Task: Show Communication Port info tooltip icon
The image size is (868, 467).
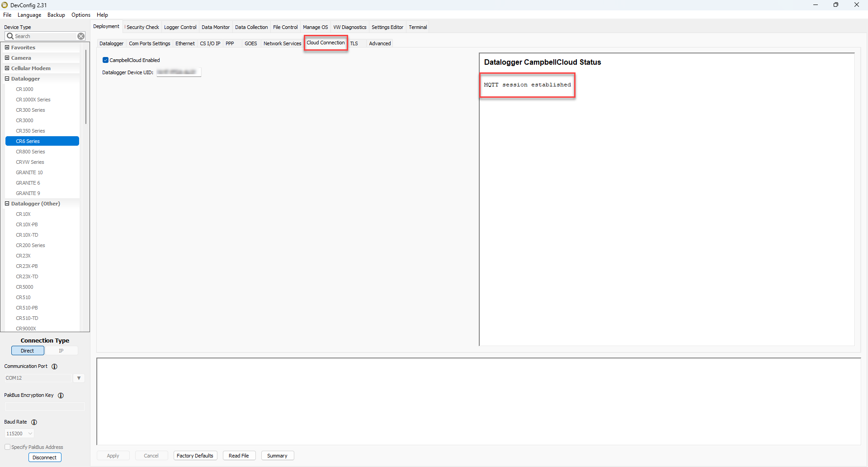Action: 55,367
